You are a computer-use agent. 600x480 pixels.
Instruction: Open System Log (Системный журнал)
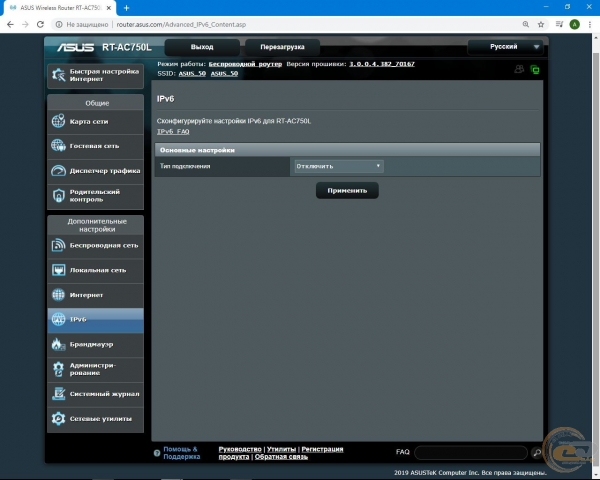(x=95, y=394)
